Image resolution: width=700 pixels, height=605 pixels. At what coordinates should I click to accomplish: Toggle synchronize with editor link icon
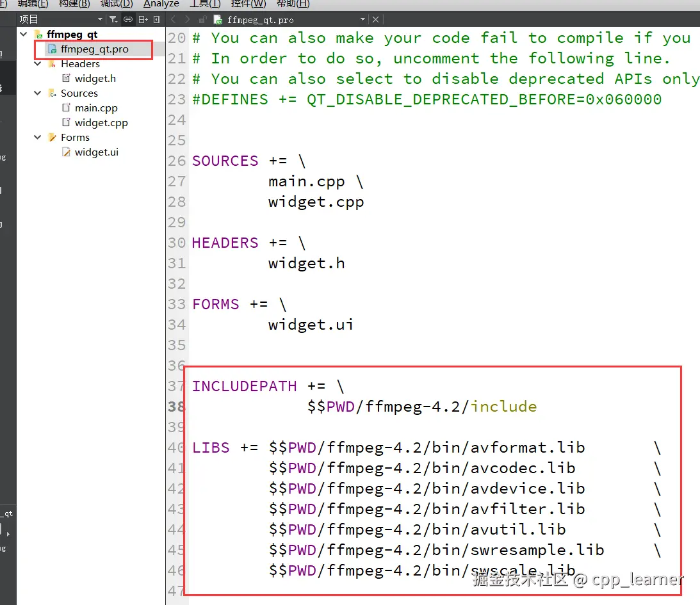pyautogui.click(x=128, y=19)
